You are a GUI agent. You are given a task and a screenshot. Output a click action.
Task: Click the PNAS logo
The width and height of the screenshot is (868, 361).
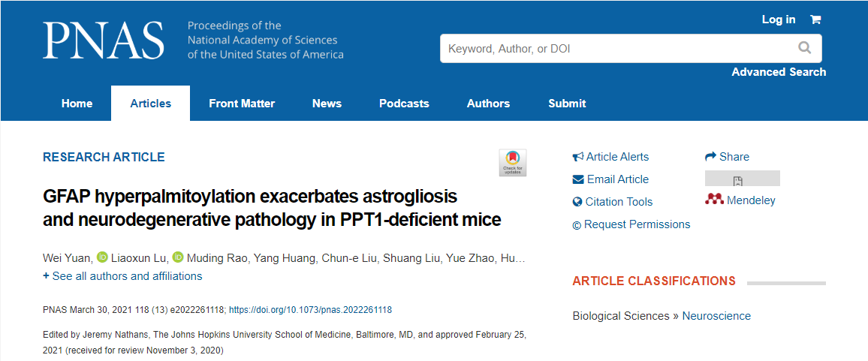[103, 41]
